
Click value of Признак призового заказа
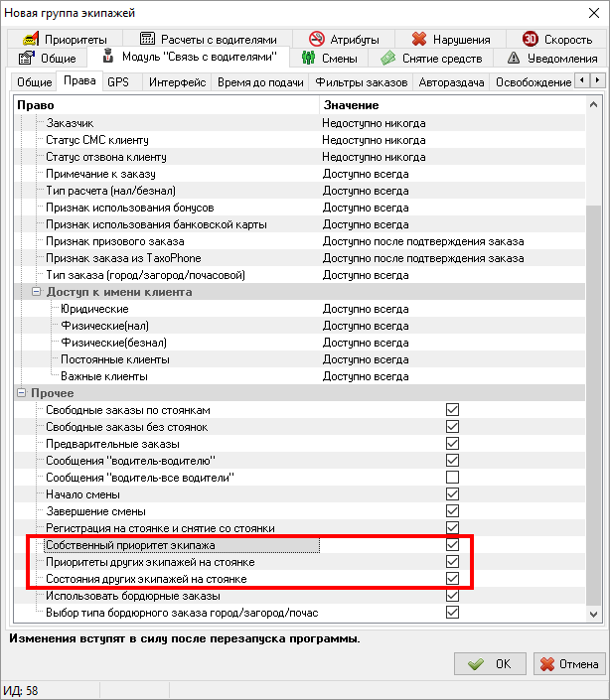point(423,241)
